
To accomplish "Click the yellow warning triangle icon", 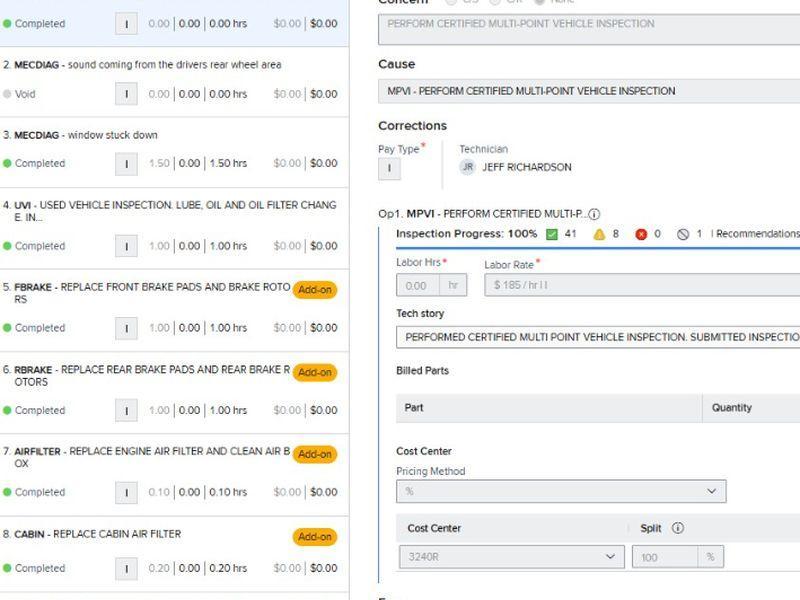I will point(600,234).
